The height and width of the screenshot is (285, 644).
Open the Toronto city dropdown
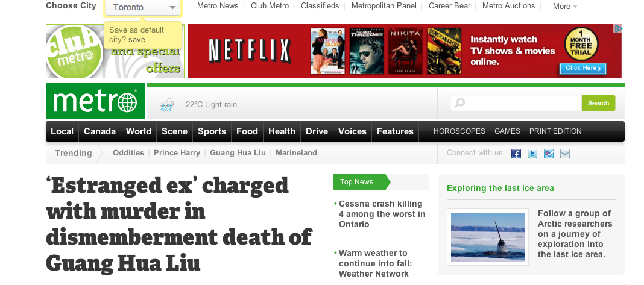point(172,7)
